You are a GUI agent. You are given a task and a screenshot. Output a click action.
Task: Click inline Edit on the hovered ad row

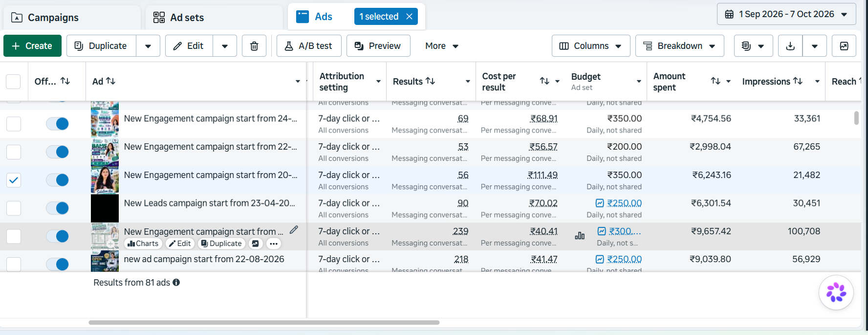pyautogui.click(x=180, y=244)
